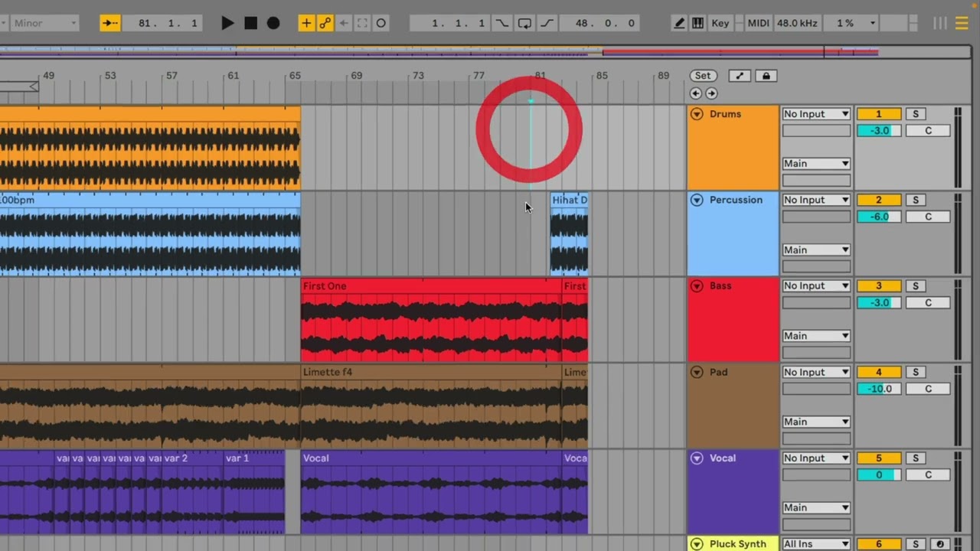Toggle the Follow playback button
The height and width of the screenshot is (551, 980).
click(110, 23)
